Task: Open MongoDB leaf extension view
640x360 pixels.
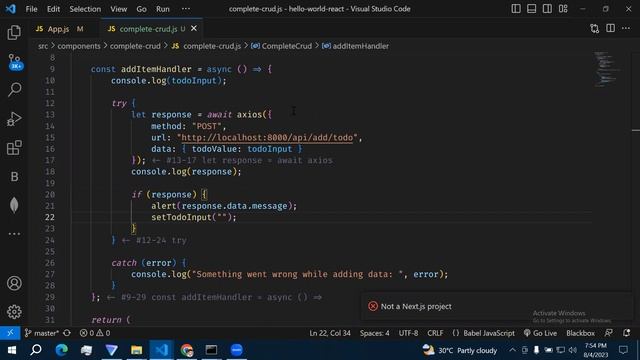Action: coord(14,205)
